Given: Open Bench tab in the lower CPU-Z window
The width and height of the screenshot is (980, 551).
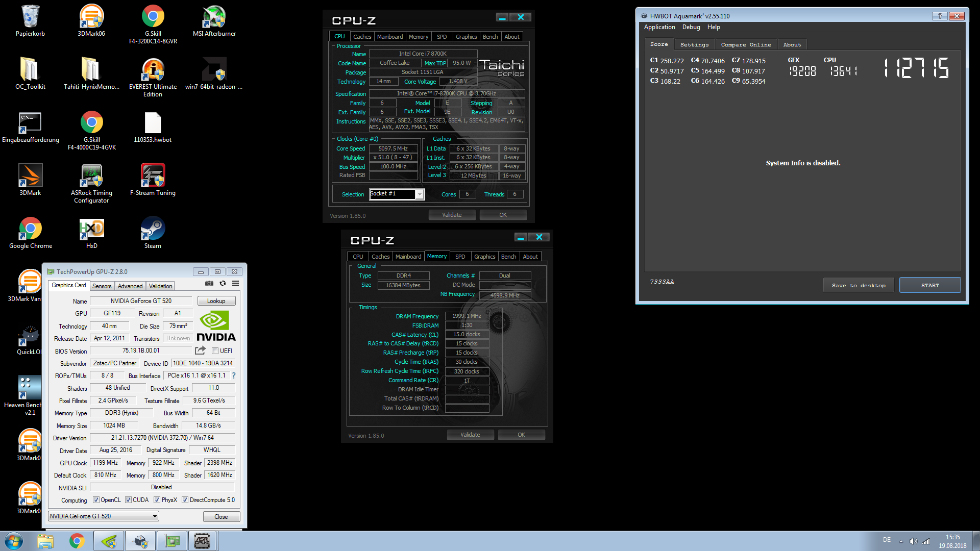Looking at the screenshot, I should point(508,257).
